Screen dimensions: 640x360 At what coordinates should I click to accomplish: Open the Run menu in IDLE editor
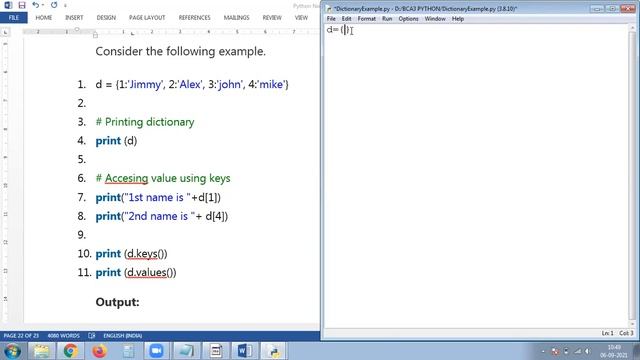pos(387,19)
